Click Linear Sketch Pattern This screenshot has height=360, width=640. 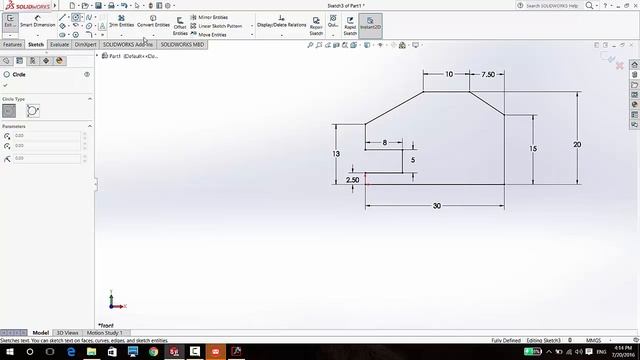click(216, 26)
